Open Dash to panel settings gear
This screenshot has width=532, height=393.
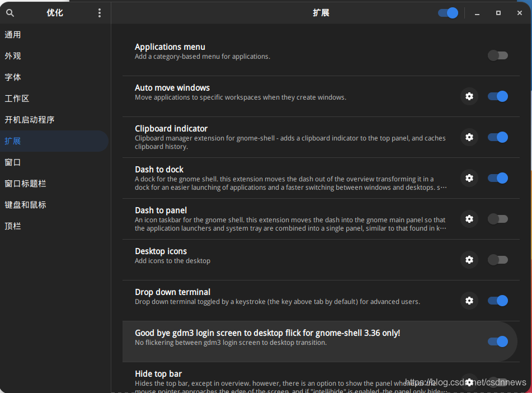click(x=469, y=219)
